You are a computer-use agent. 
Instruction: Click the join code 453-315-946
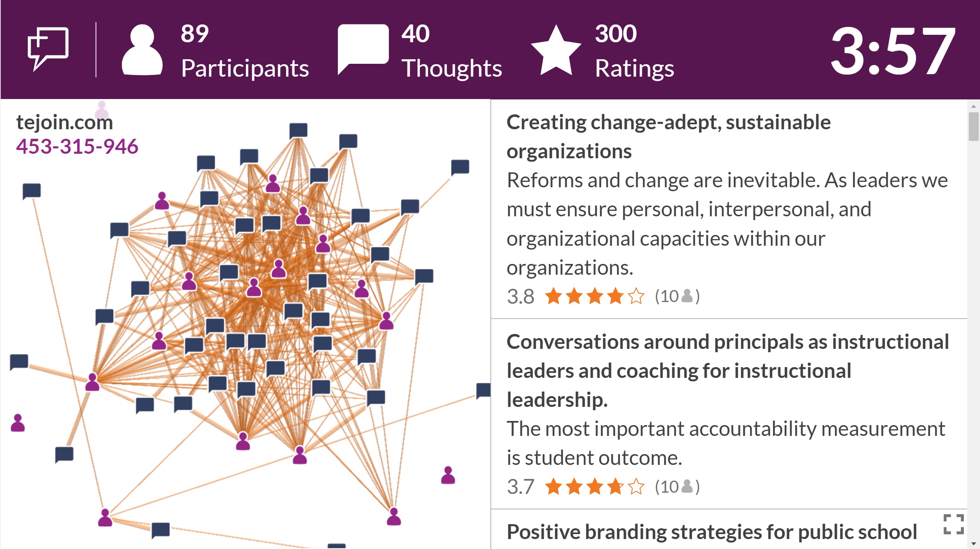point(77,146)
